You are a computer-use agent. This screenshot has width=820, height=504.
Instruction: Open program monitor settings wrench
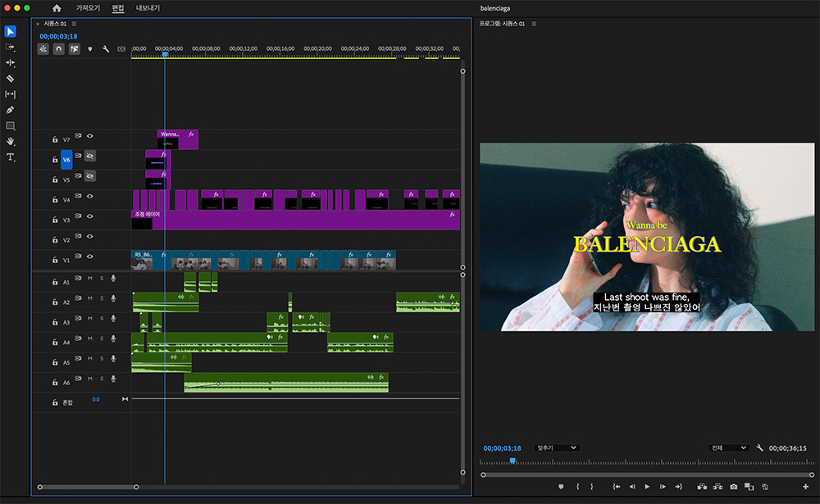[759, 447]
